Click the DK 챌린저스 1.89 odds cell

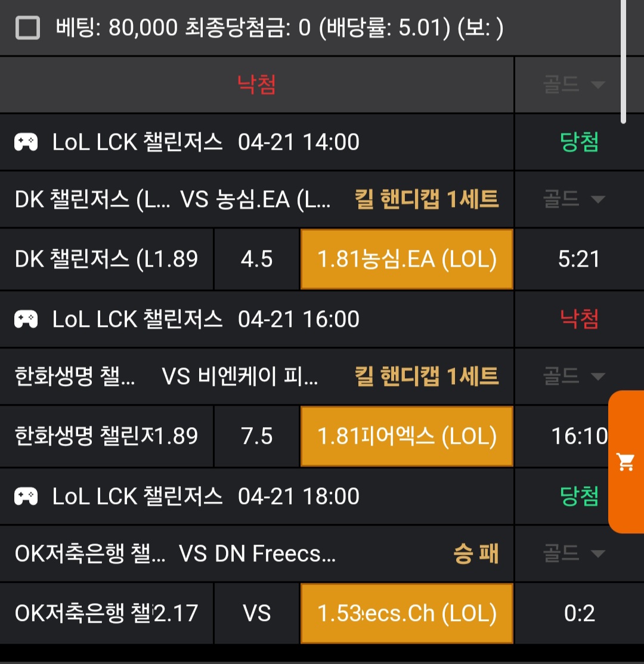click(106, 260)
